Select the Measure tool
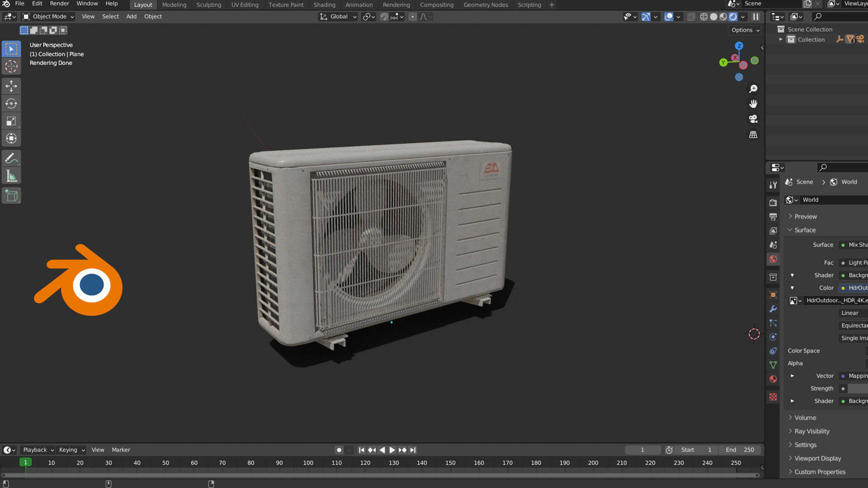Image resolution: width=868 pixels, height=488 pixels. pyautogui.click(x=11, y=175)
